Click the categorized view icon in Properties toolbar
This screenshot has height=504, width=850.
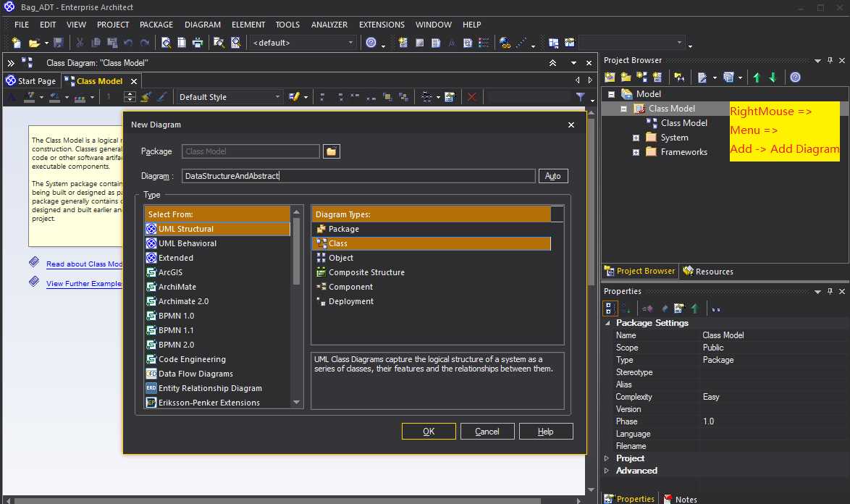(610, 309)
